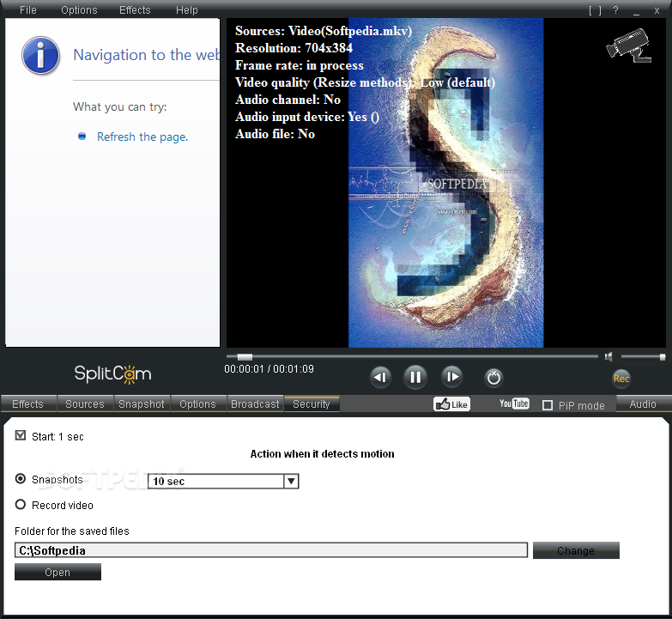Screen dimensions: 672x619
Task: Enable the PiP mode checkbox
Action: [548, 405]
